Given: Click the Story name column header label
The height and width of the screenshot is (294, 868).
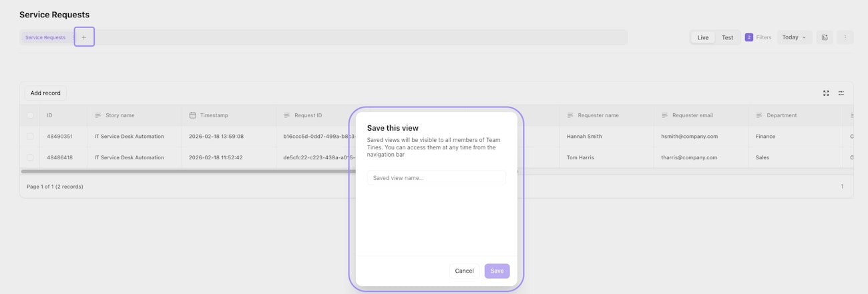Looking at the screenshot, I should coord(120,115).
